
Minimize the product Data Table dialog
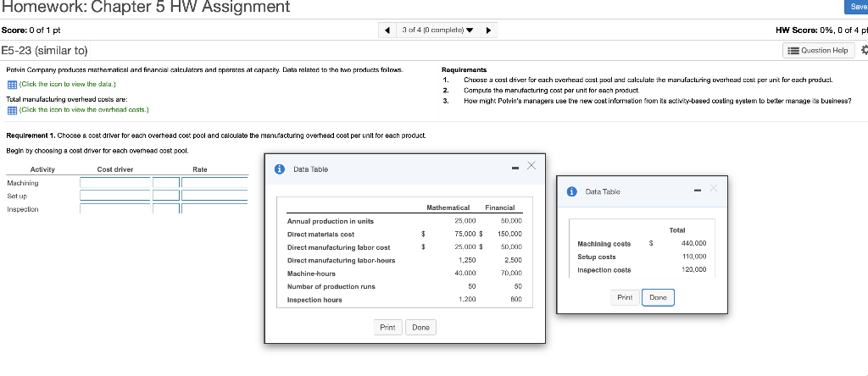pyautogui.click(x=515, y=168)
